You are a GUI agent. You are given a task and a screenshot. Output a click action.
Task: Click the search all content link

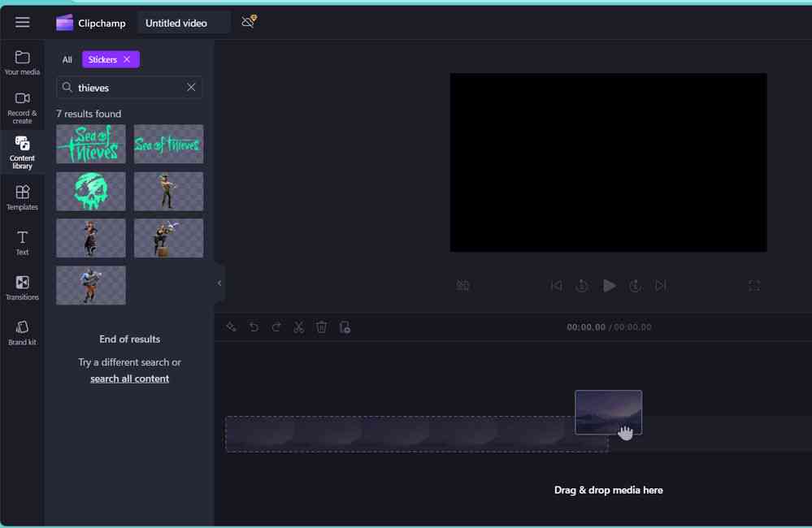[129, 379]
